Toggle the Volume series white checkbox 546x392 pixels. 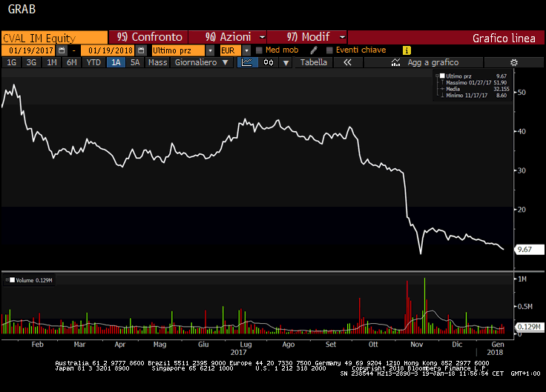click(x=12, y=280)
